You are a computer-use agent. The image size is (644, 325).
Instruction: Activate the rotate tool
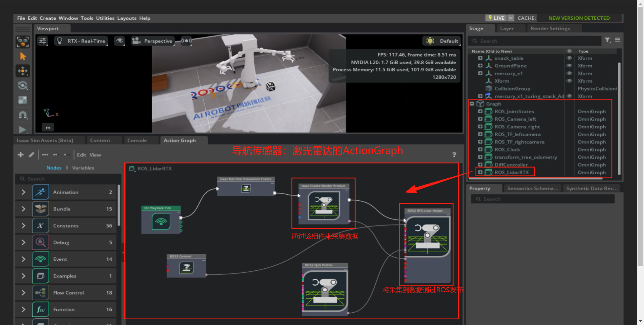point(23,85)
